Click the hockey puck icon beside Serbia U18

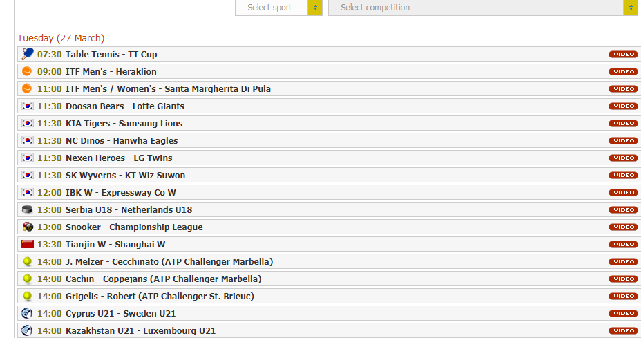(x=27, y=209)
